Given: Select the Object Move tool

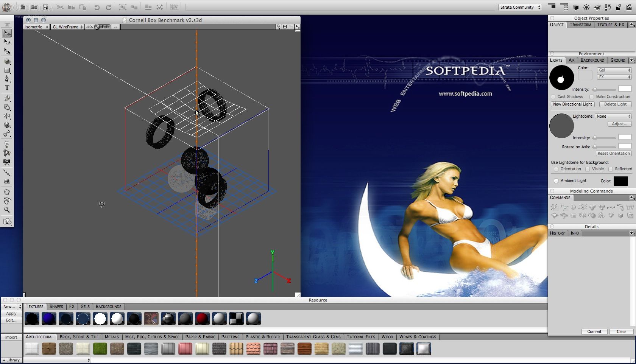Looking at the screenshot, I should (x=7, y=33).
